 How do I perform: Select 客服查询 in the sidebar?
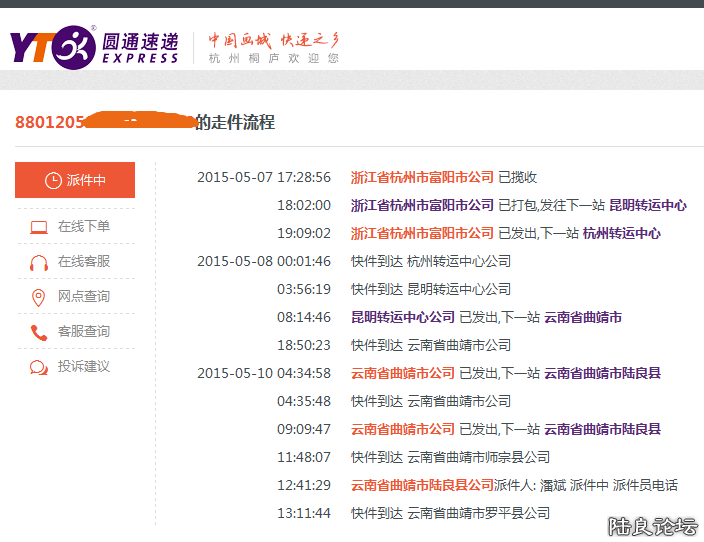pos(84,331)
